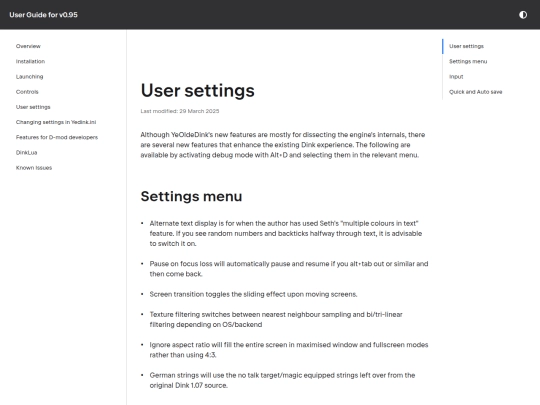540x405 pixels.
Task: Click the Ignore aspect ratio bullet item
Action: point(289,350)
